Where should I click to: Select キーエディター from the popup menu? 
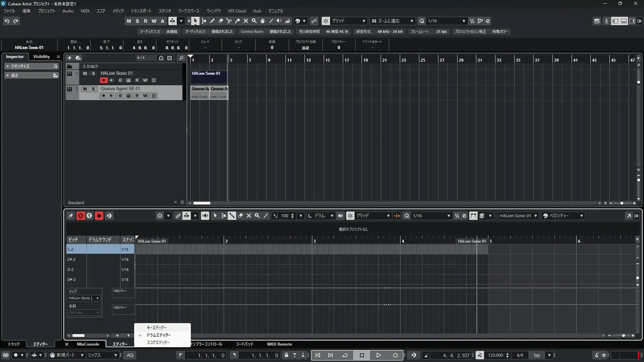[157, 327]
